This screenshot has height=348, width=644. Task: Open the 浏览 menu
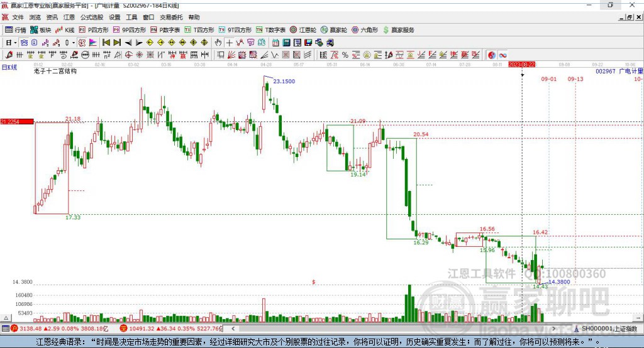(x=35, y=17)
